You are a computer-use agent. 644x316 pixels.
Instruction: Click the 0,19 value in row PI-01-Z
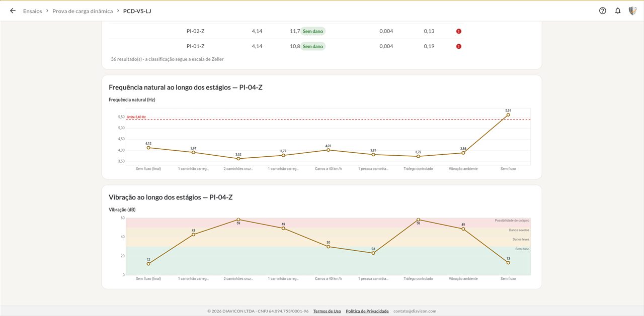tap(429, 46)
